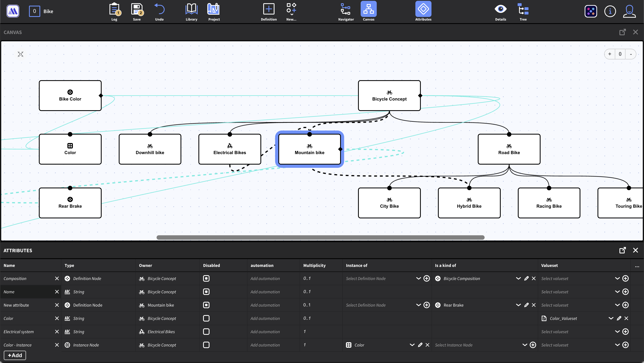Click pencil icon next to Color_Valueset
This screenshot has height=363, width=644.
(x=619, y=318)
